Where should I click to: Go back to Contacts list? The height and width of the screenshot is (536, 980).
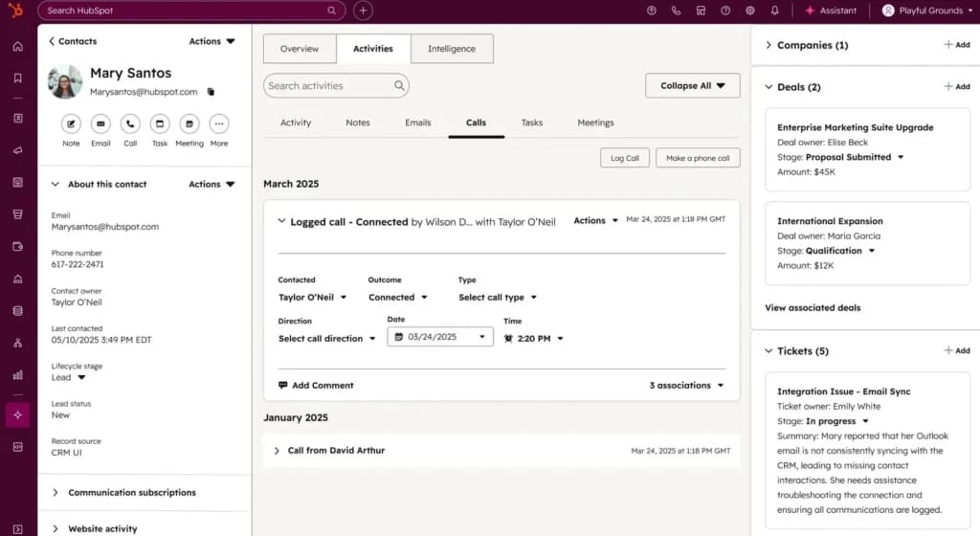tap(73, 41)
